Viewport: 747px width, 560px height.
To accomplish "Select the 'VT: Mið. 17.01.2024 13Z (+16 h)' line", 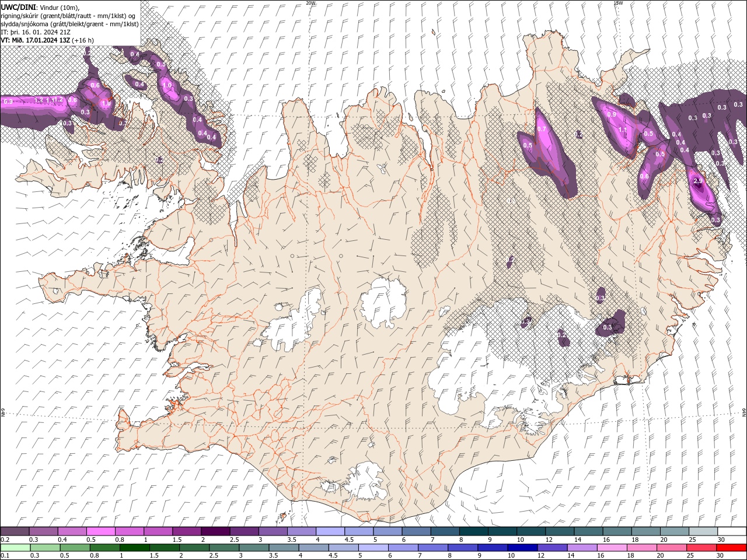I will [x=47, y=40].
